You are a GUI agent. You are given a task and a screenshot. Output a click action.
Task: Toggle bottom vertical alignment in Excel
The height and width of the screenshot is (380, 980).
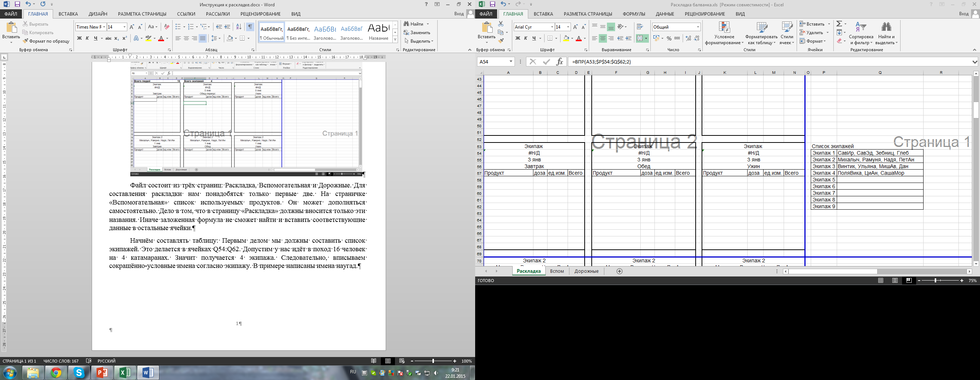tap(611, 27)
